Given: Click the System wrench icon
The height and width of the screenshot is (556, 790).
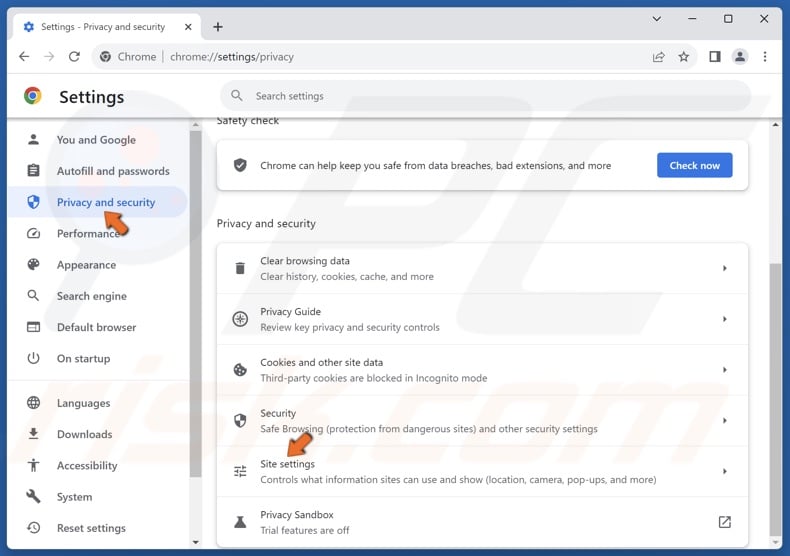Looking at the screenshot, I should point(33,496).
